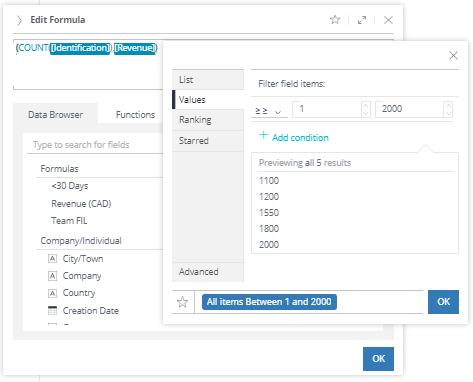Click Add condition link
This screenshot has height=382, width=473.
point(300,138)
